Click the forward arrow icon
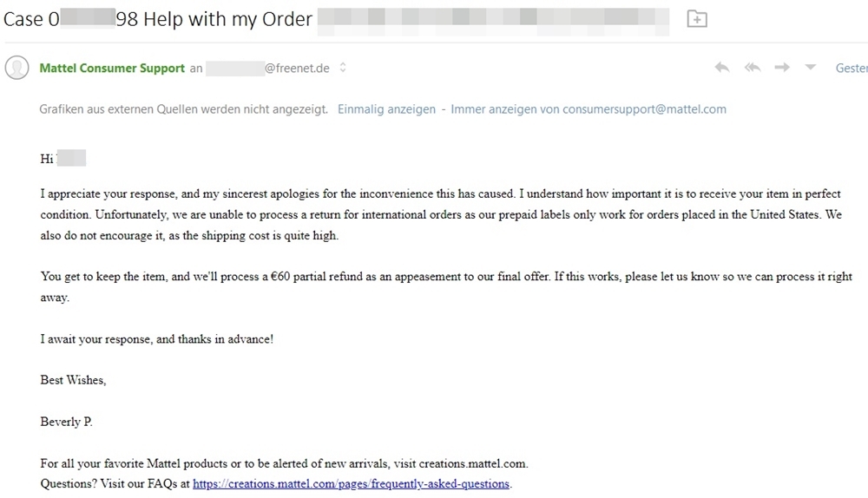The width and height of the screenshot is (868, 498). click(x=782, y=68)
